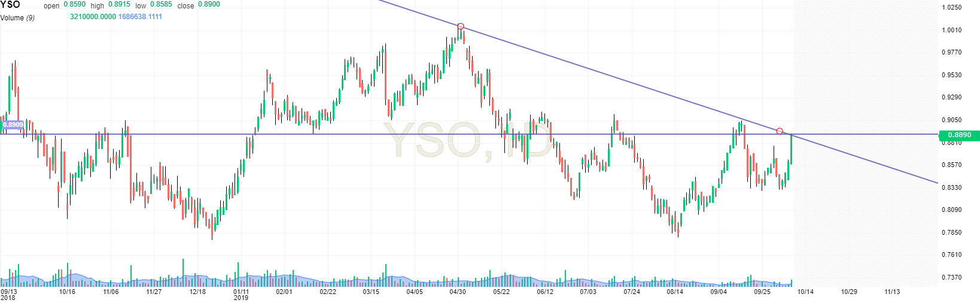The image size is (980, 303).
Task: Click the open price value 0.8590
Action: coord(75,5)
